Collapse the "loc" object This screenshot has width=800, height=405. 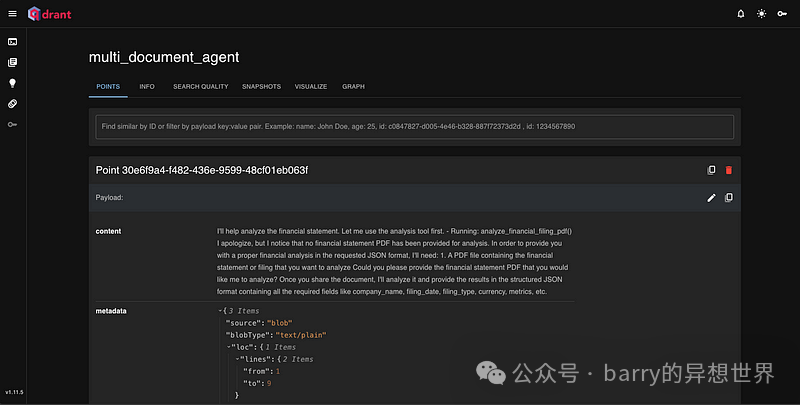point(229,347)
